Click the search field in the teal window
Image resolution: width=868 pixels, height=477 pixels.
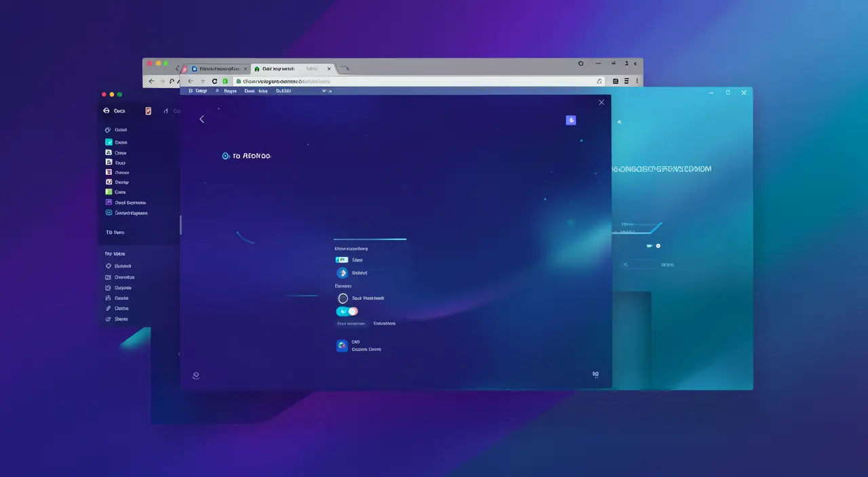(x=641, y=265)
